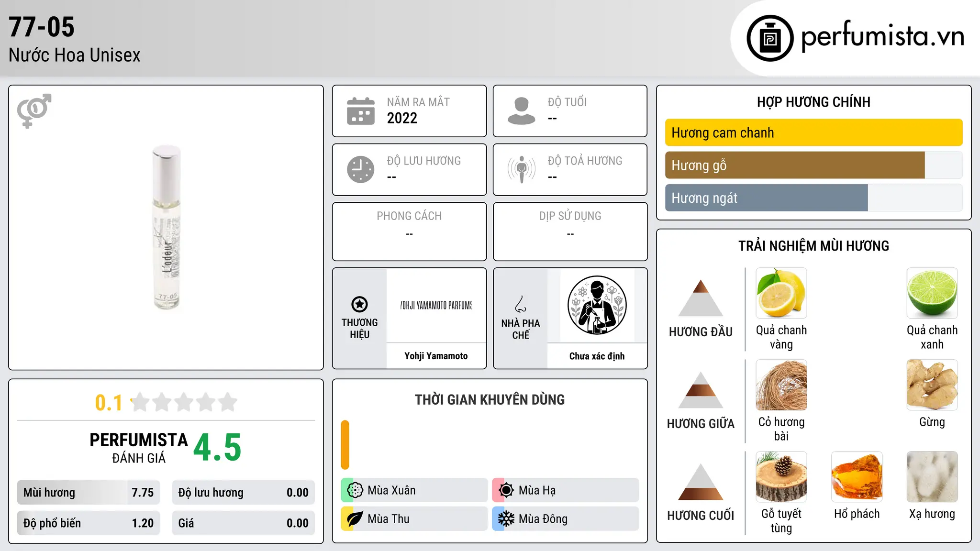The width and height of the screenshot is (980, 551).
Task: Click the Perfumista đánh giá label
Action: (x=139, y=448)
